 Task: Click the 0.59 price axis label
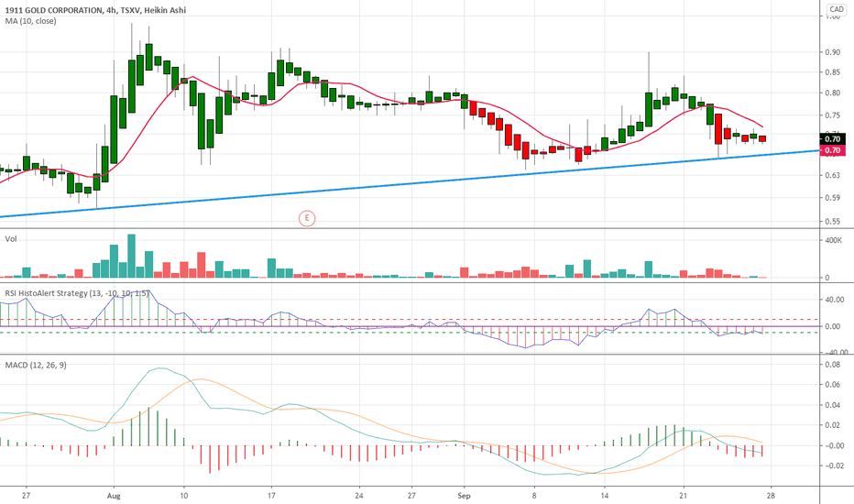[x=832, y=198]
